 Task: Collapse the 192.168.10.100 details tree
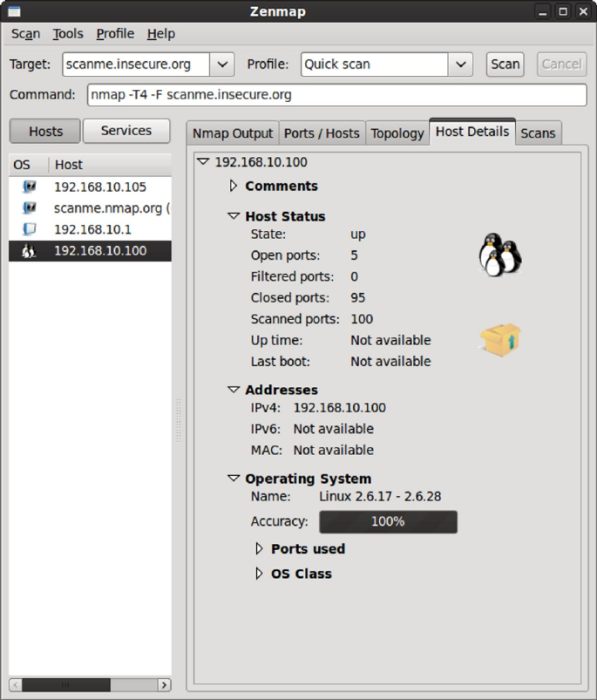[x=203, y=161]
